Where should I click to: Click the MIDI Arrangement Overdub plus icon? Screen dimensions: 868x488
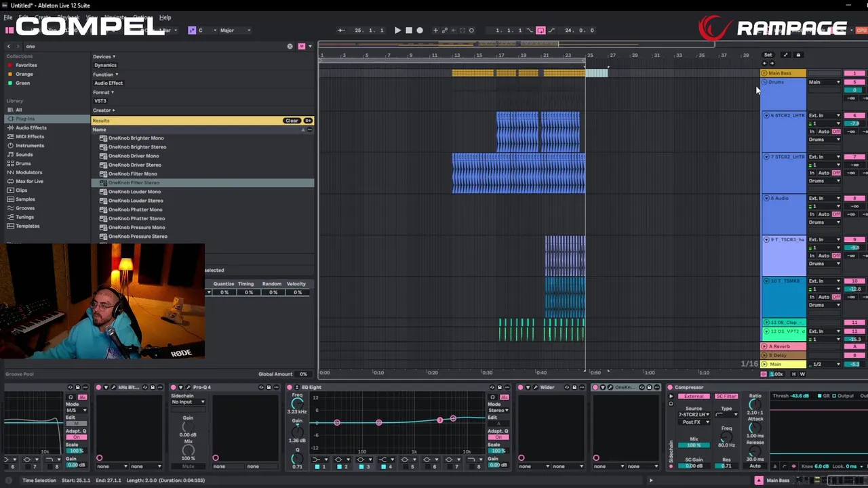435,30
